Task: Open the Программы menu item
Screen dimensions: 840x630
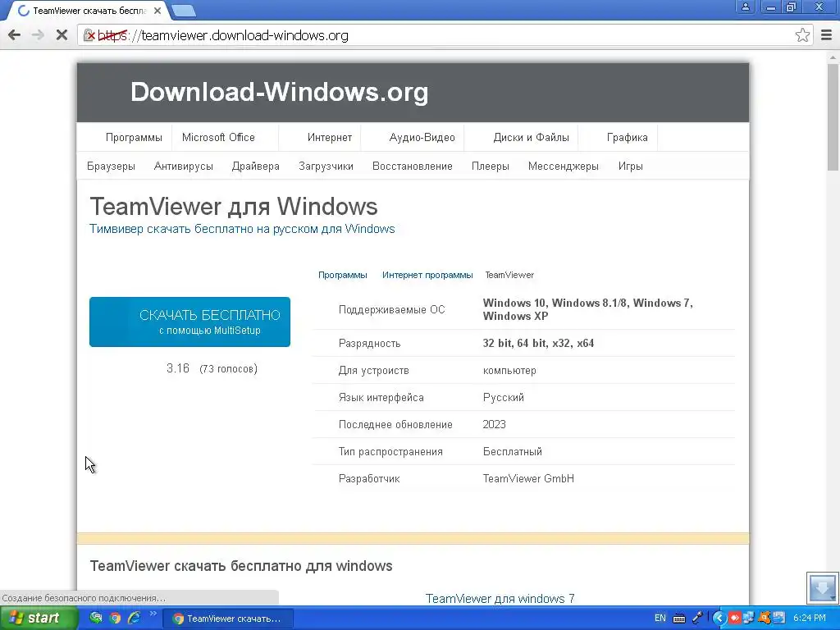Action: 134,137
